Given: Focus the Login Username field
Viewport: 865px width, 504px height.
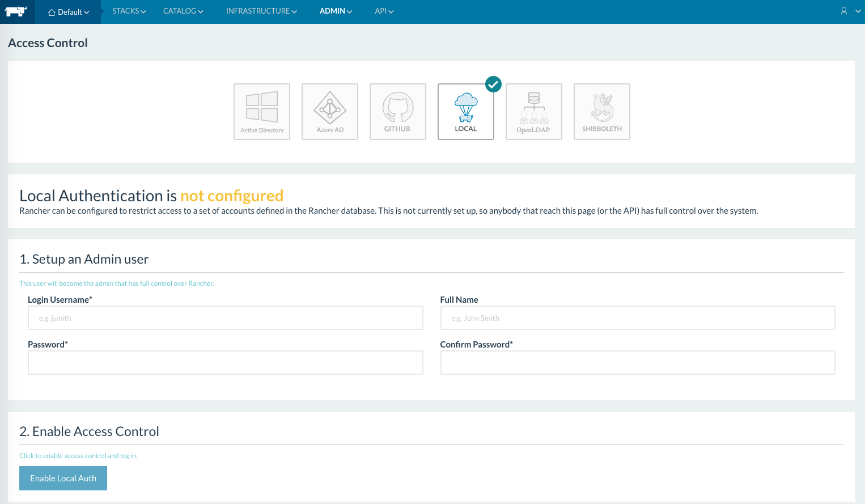Looking at the screenshot, I should coord(226,318).
